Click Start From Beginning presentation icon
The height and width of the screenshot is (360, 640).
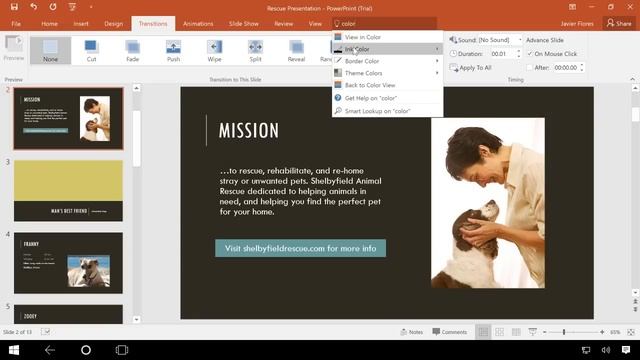pos(72,7)
